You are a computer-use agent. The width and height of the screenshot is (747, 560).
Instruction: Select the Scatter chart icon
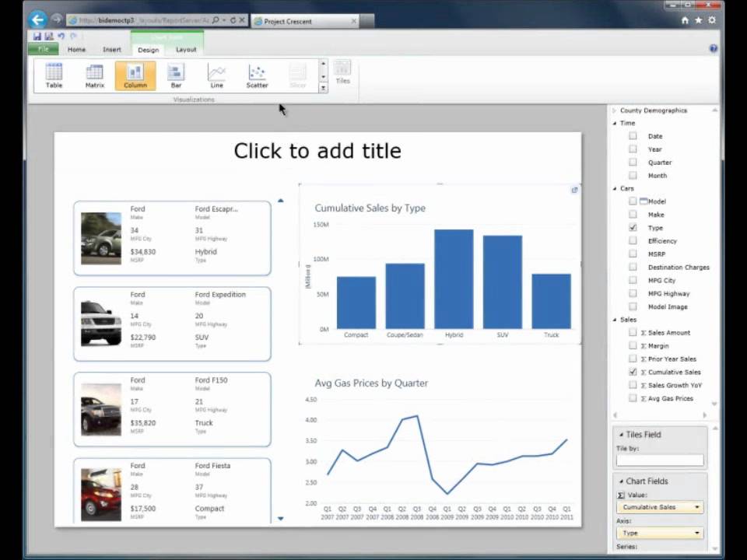pyautogui.click(x=257, y=75)
